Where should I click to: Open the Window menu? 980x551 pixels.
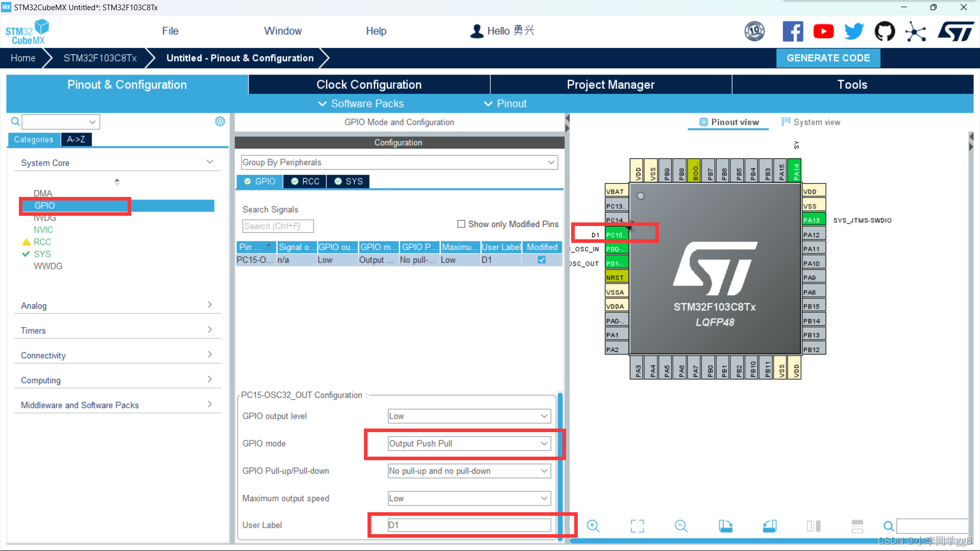pos(283,31)
